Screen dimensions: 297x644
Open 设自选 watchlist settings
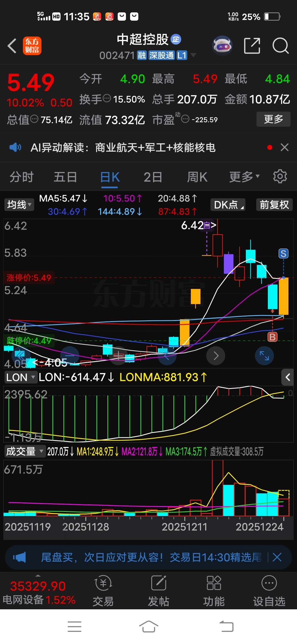pos(269,591)
